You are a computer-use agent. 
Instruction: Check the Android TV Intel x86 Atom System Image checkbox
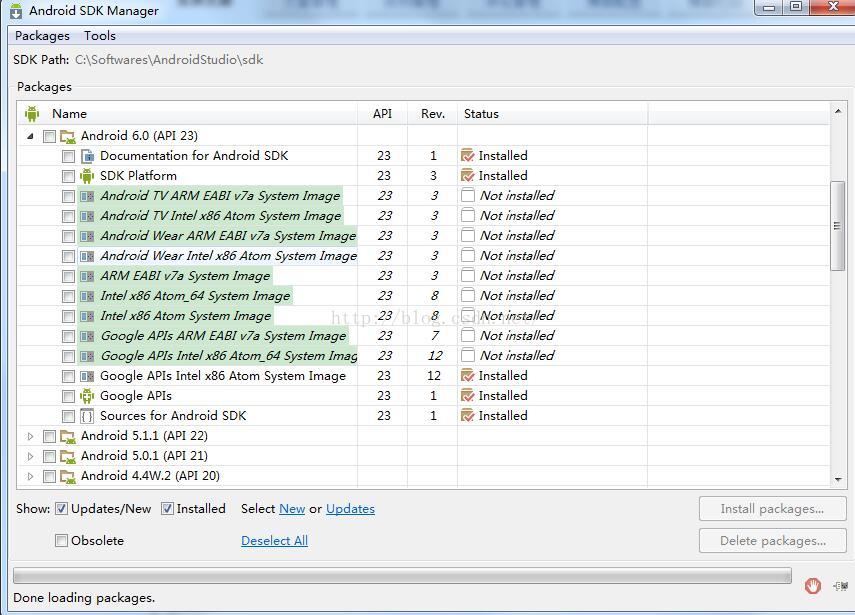[x=68, y=216]
